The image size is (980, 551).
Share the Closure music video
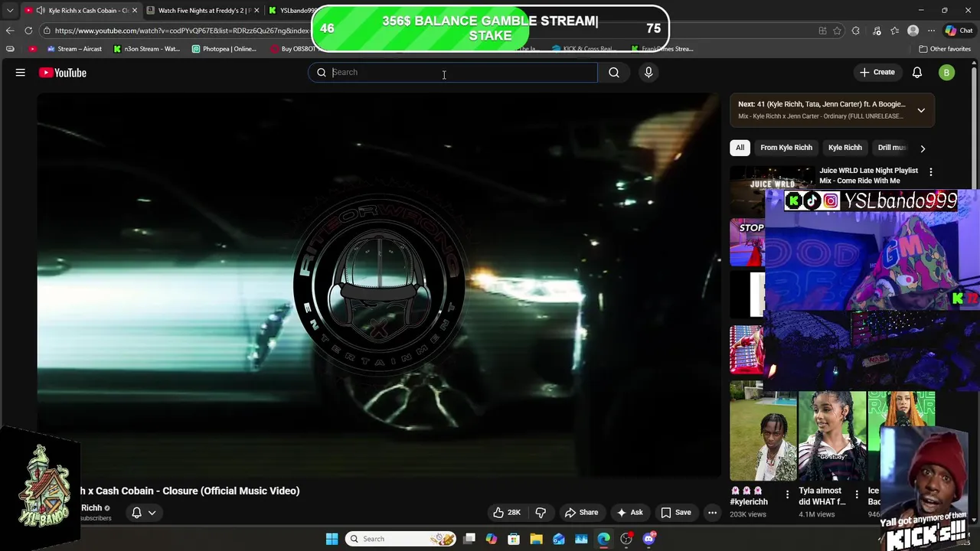click(580, 512)
